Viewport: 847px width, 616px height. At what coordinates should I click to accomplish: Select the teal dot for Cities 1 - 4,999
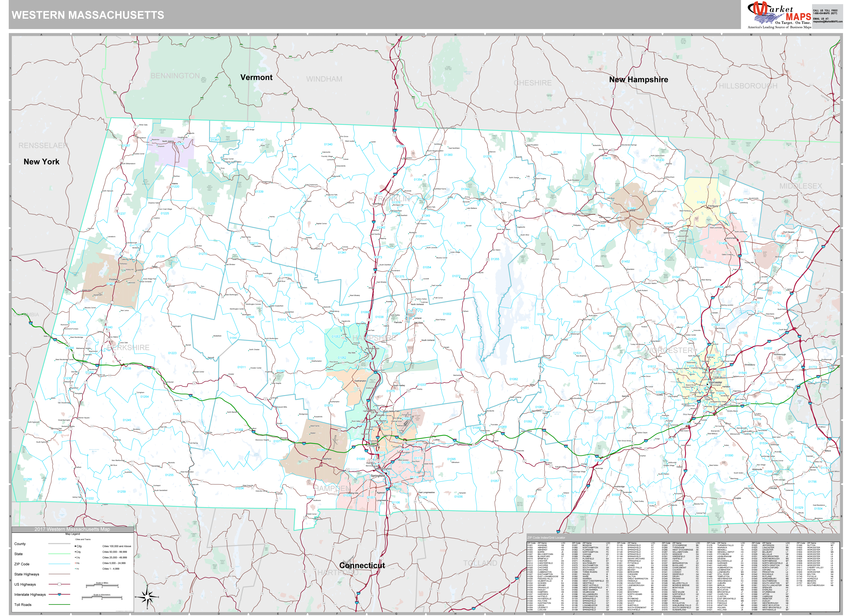pos(75,569)
